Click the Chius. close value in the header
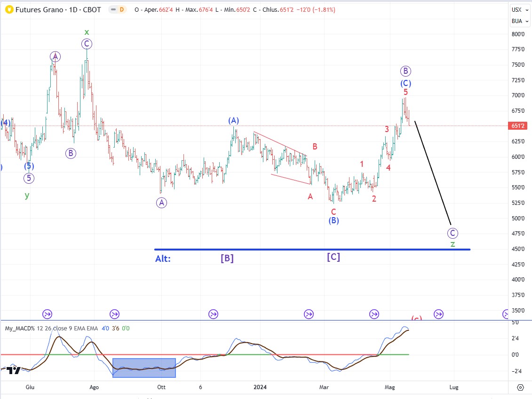The height and width of the screenshot is (399, 532). (286, 10)
